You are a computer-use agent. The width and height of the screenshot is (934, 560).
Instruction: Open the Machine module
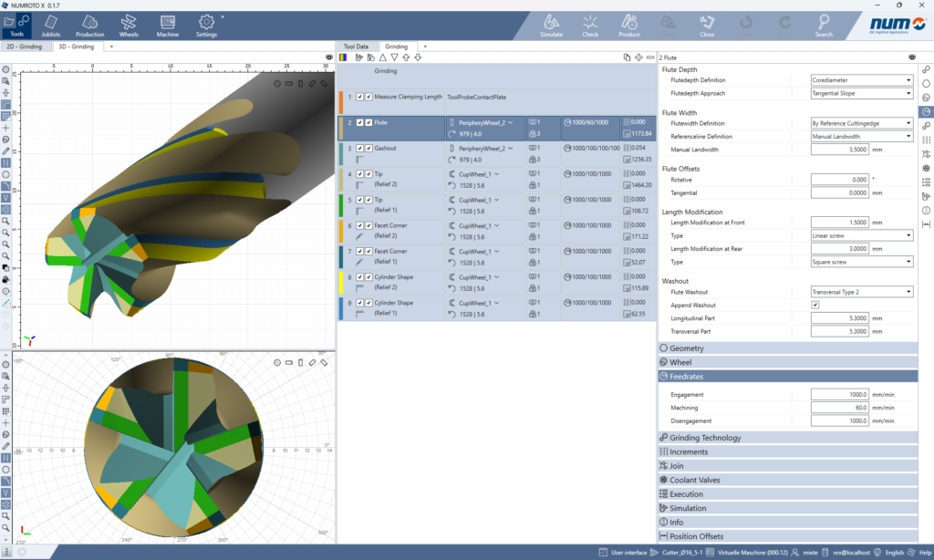tap(168, 25)
